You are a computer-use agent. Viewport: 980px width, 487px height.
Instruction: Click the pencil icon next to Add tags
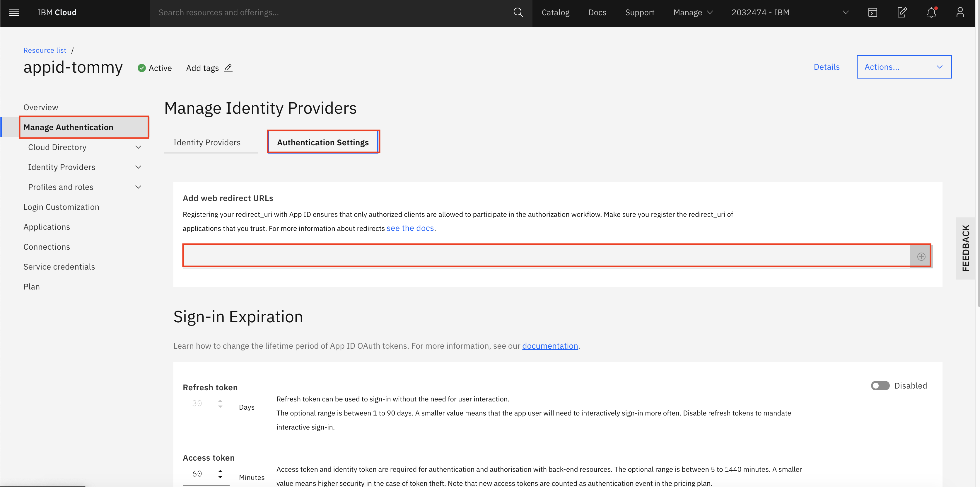(x=228, y=68)
